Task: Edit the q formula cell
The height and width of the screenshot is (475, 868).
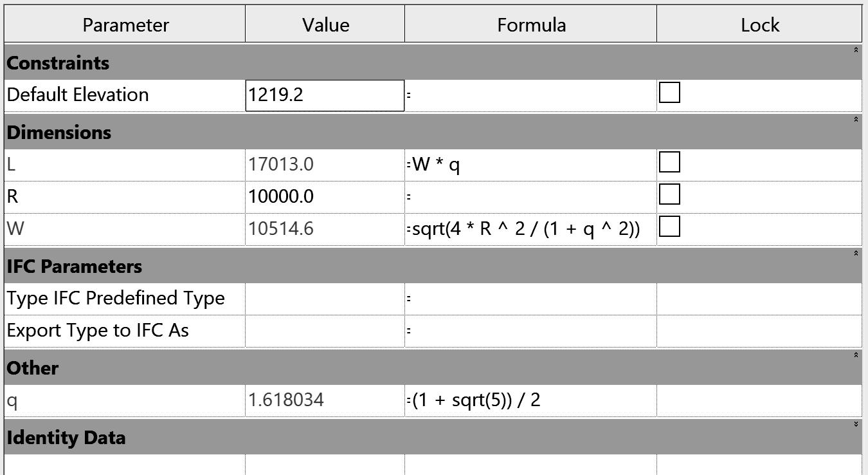Action: [x=530, y=400]
